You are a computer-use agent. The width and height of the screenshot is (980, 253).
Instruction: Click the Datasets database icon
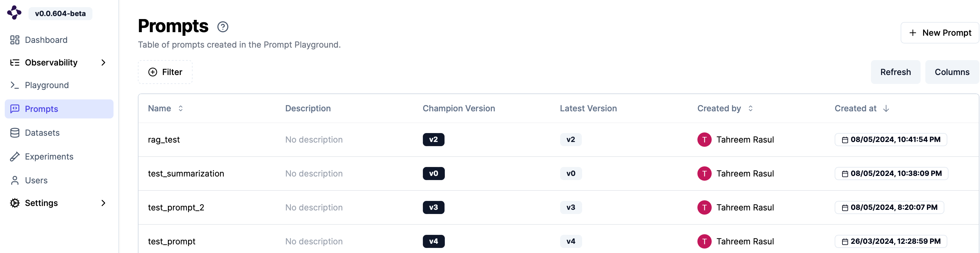(15, 132)
